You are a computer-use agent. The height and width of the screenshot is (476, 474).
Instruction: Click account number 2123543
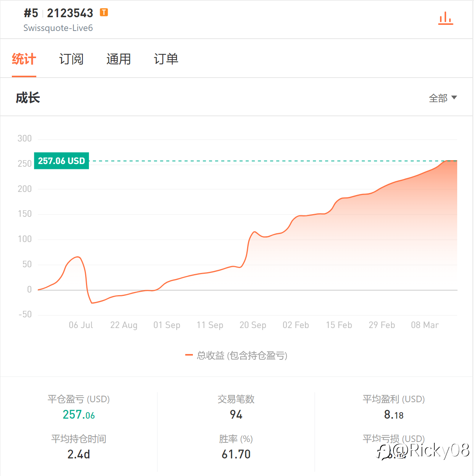pos(70,13)
